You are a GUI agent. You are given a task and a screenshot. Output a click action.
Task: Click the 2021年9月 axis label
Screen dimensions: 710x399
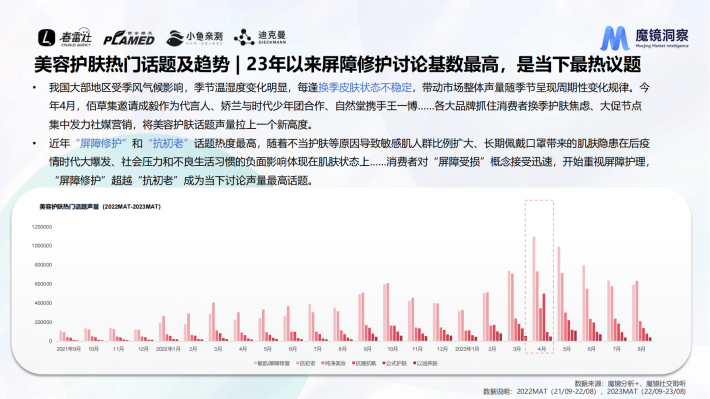coord(68,349)
